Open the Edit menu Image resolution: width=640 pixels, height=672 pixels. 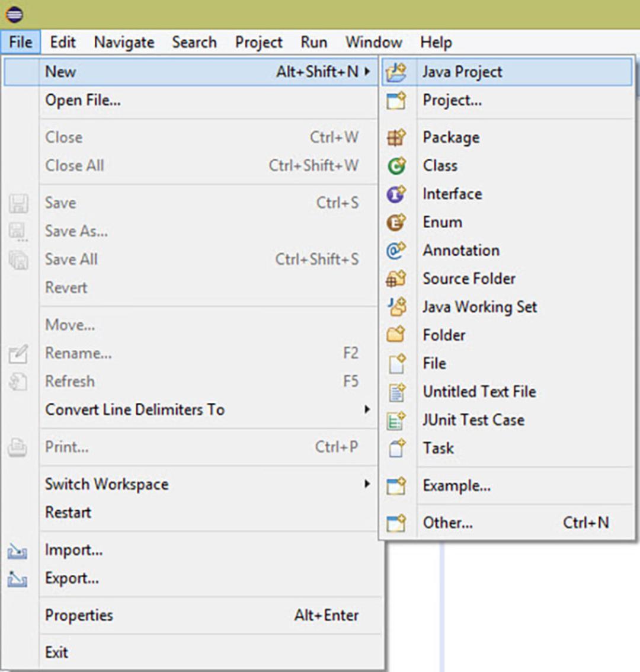(x=63, y=42)
